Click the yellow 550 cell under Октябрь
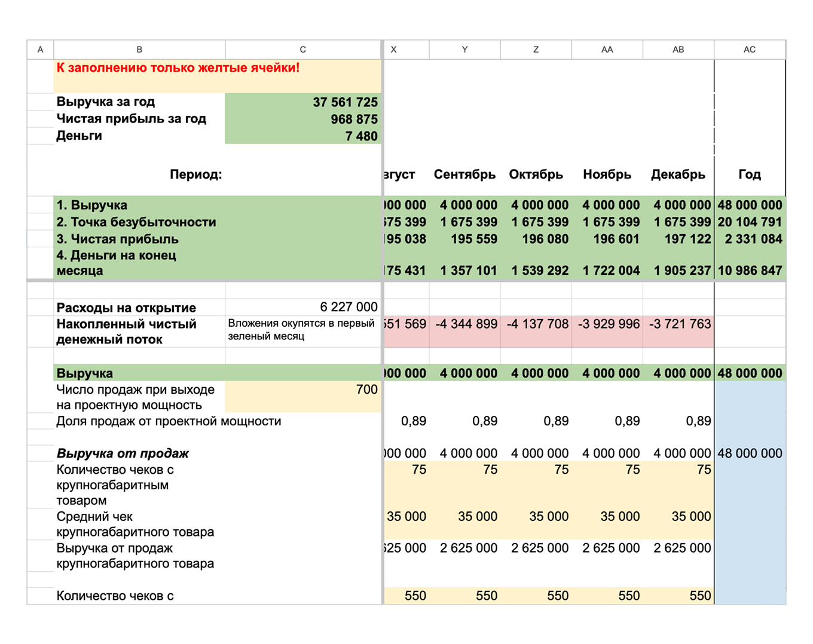This screenshot has width=813, height=644. pyautogui.click(x=536, y=596)
